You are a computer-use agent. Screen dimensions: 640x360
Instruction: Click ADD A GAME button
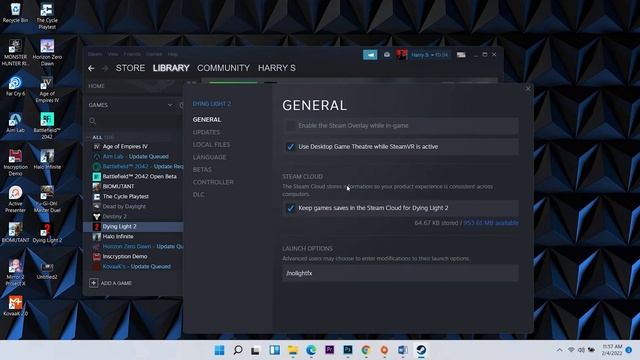[111, 283]
